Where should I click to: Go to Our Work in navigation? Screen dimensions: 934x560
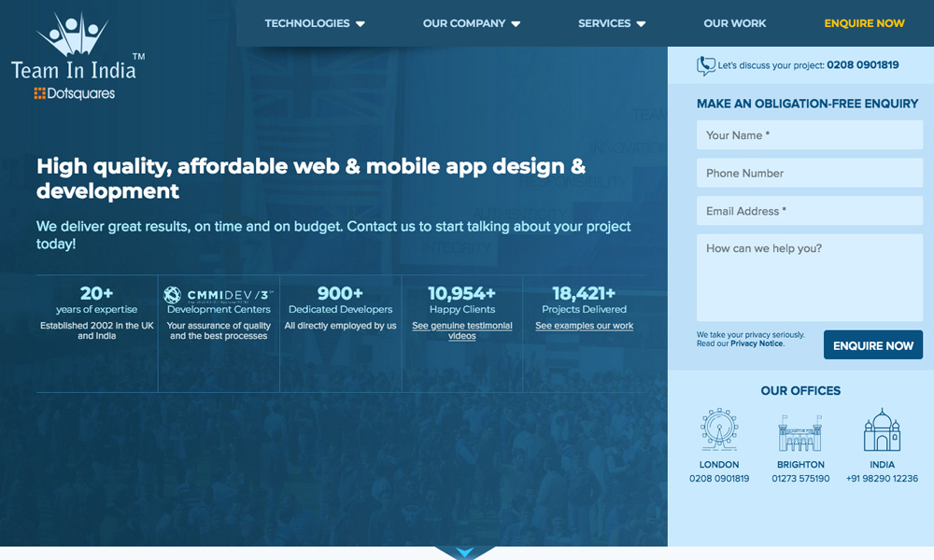click(x=734, y=23)
